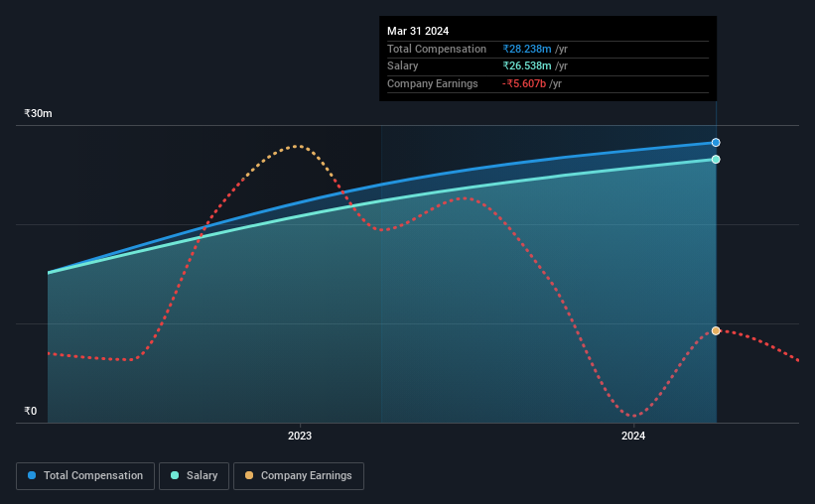Click the ₹26.538m salary value

click(x=527, y=66)
